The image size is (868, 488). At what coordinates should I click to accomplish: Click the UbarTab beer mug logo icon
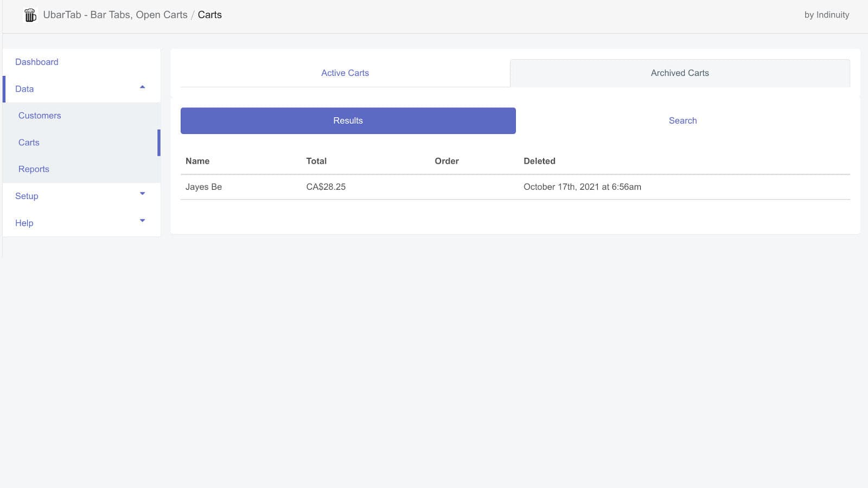coord(30,15)
